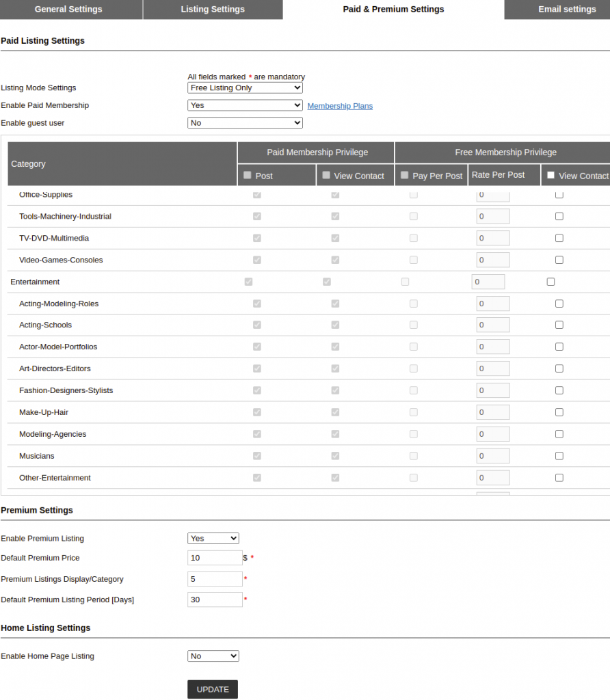610x700 pixels.
Task: Click Rate Per Post field for Video-Games-Consoles
Action: pos(493,260)
